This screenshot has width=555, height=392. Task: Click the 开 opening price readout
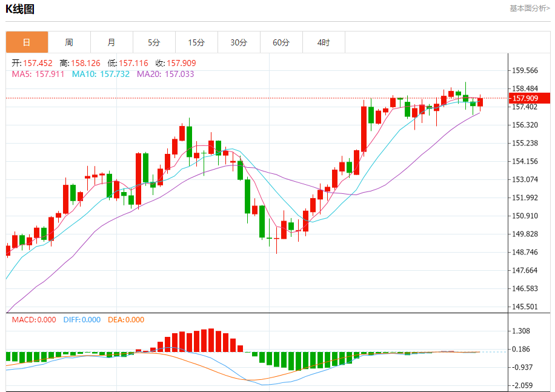(x=32, y=63)
